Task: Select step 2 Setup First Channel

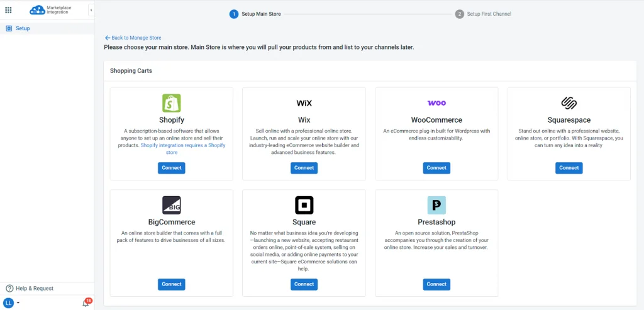Action: 483,14
